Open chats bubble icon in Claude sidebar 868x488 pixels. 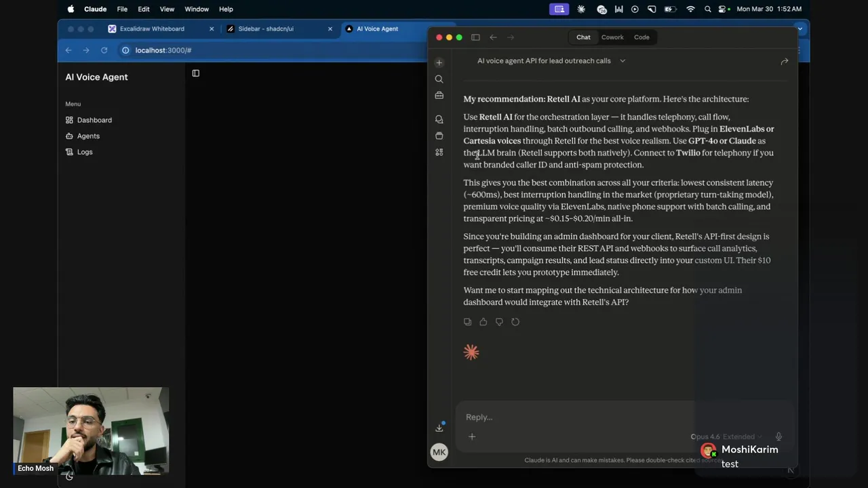439,119
